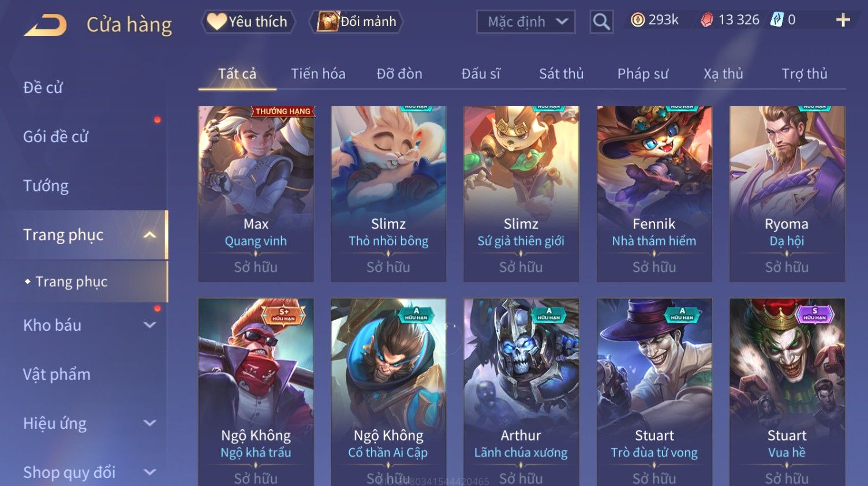Tap the red gem currency icon
The height and width of the screenshot is (486, 868).
[x=706, y=20]
